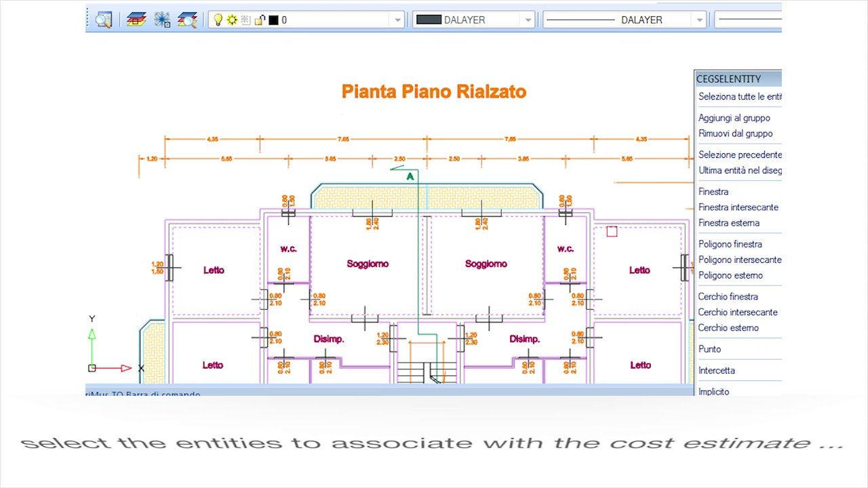868x488 pixels.
Task: Click the left w.c. room label
Action: click(289, 249)
